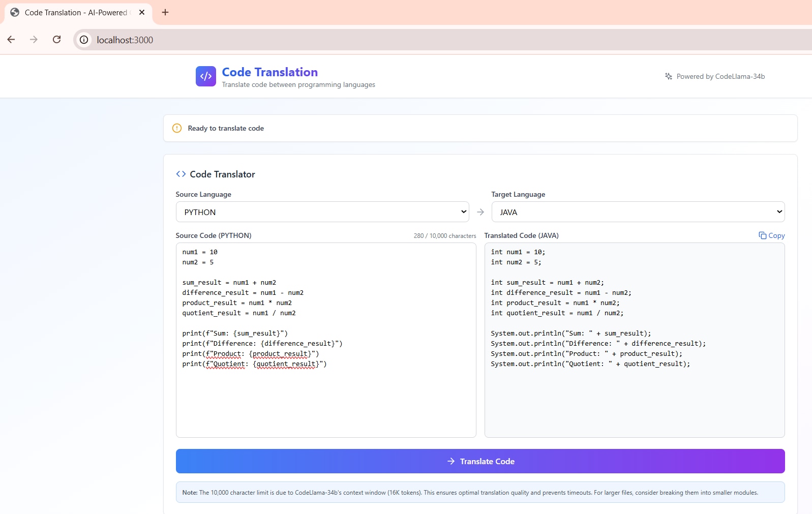
Task: Click the code brackets icon beside Code Translator
Action: click(181, 174)
